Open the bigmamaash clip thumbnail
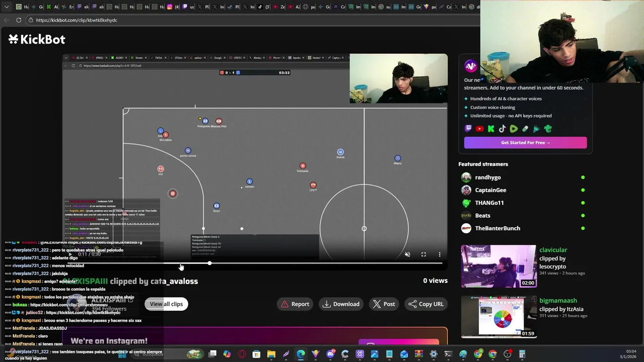Viewport: 644px width, 362px height. click(499, 317)
